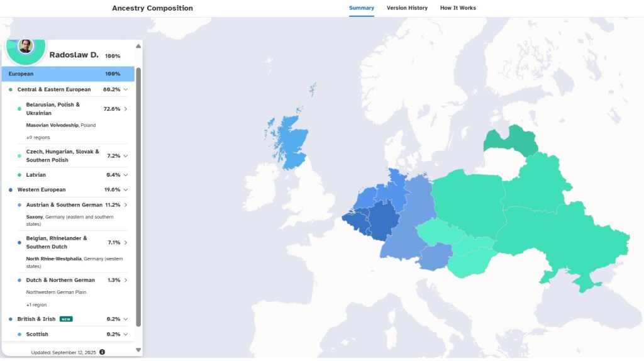The width and height of the screenshot is (644, 361).
Task: Expand the Czech, Hungarian, Slovak chevron
Action: point(126,155)
